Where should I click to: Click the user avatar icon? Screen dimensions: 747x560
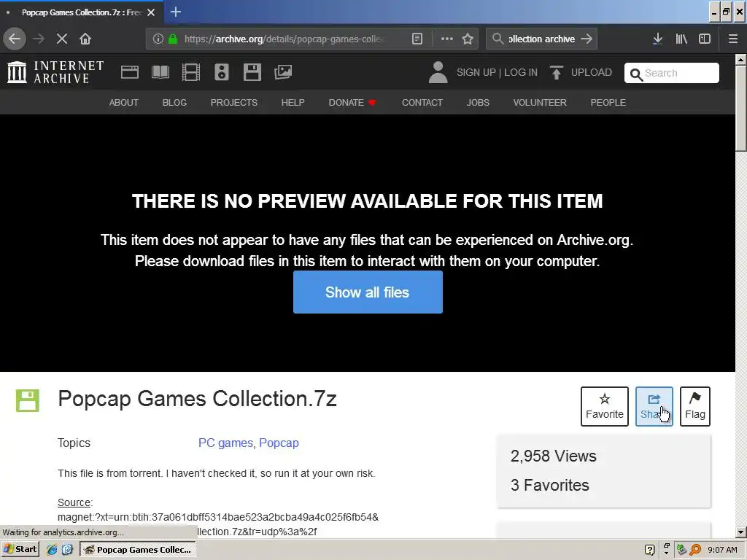tap(438, 72)
